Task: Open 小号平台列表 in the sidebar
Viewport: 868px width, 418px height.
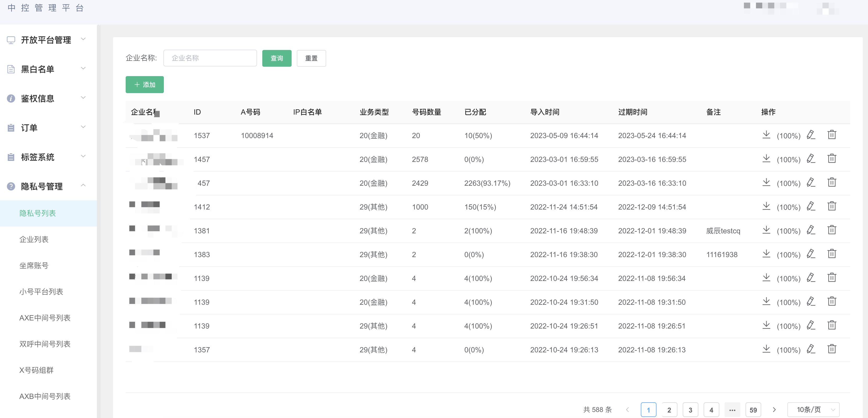Action: (48, 292)
